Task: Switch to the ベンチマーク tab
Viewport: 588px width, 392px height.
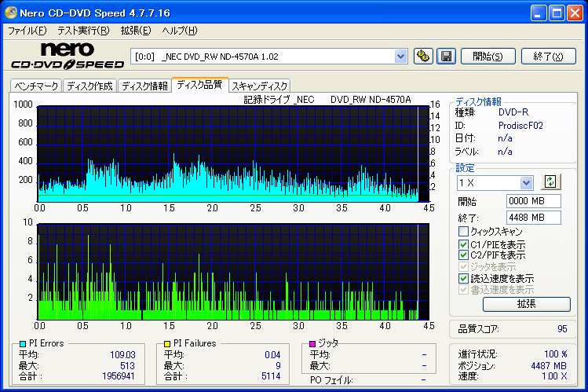Action: coord(36,86)
